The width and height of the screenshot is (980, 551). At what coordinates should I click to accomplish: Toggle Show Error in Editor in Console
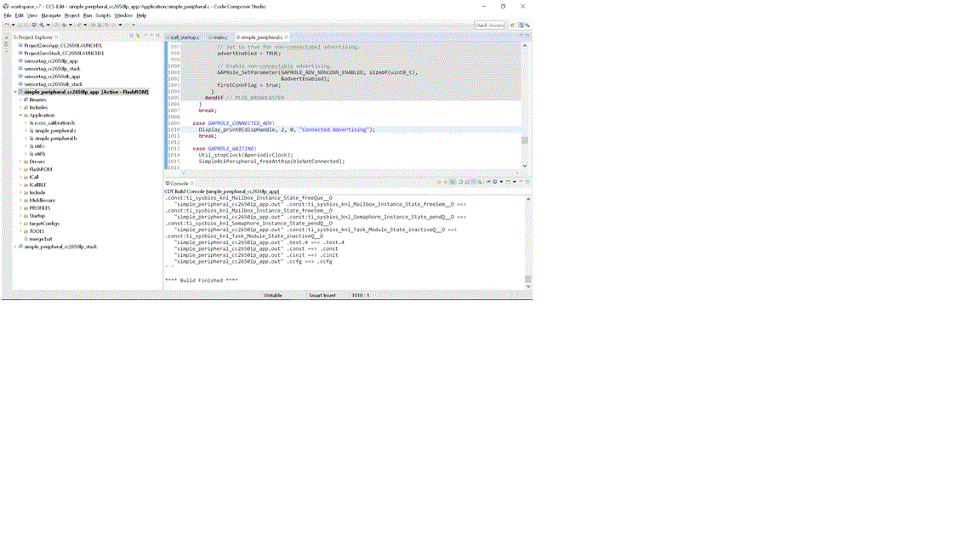click(x=453, y=182)
